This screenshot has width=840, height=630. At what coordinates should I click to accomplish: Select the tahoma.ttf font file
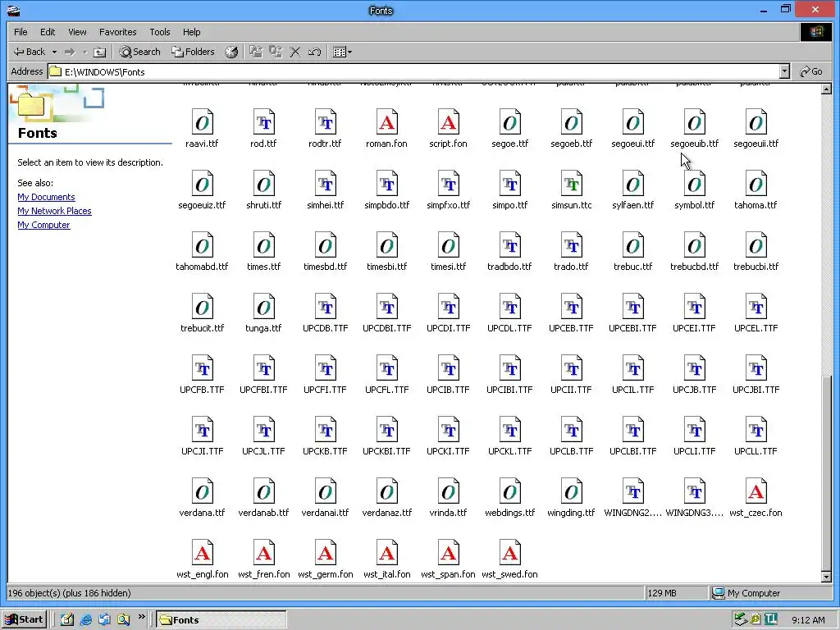coord(756,190)
